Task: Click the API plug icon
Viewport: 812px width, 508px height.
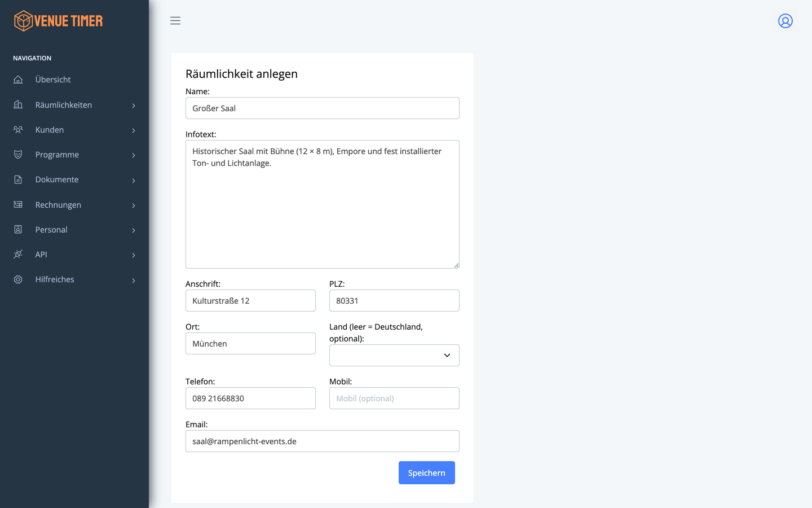Action: point(18,254)
